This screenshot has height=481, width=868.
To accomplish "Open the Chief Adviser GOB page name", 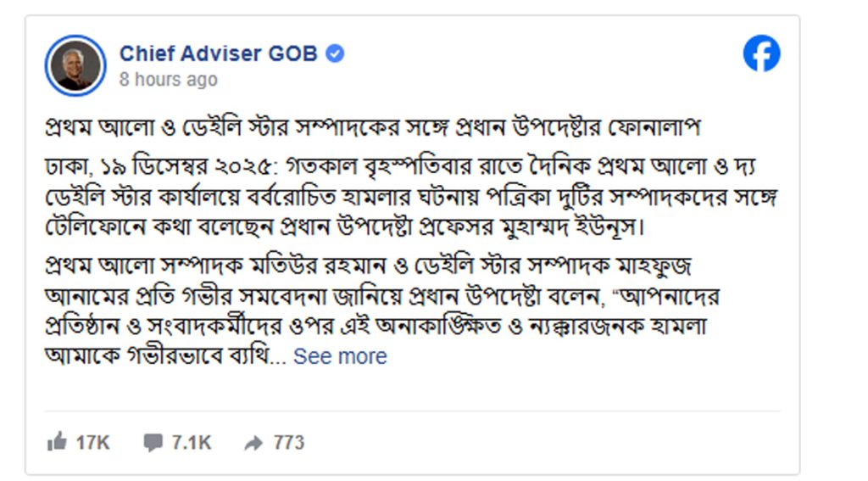I will point(218,54).
